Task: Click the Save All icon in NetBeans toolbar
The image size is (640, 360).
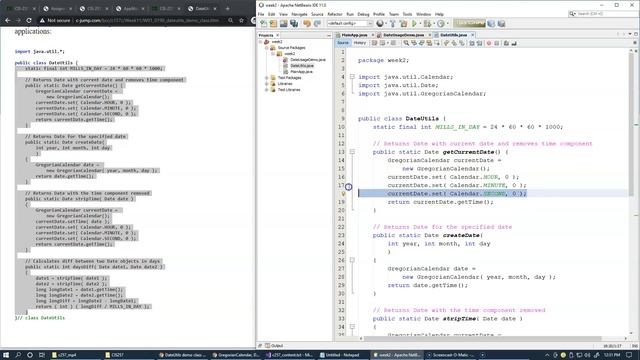Action: 294,24
